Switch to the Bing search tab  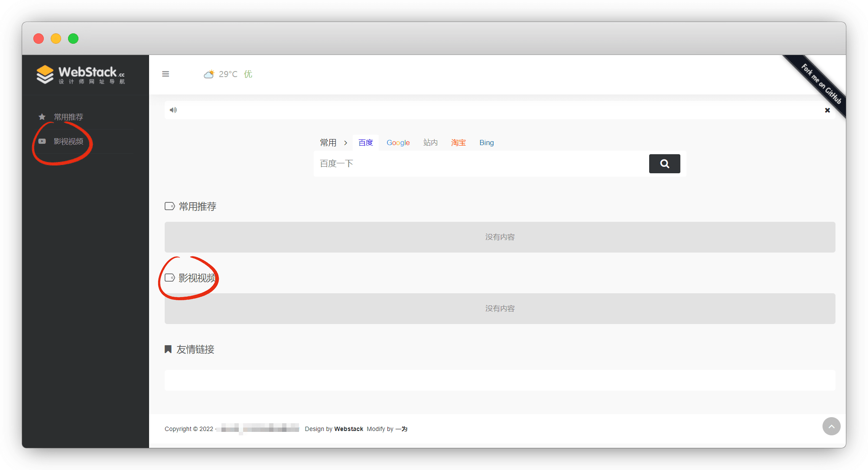tap(486, 143)
